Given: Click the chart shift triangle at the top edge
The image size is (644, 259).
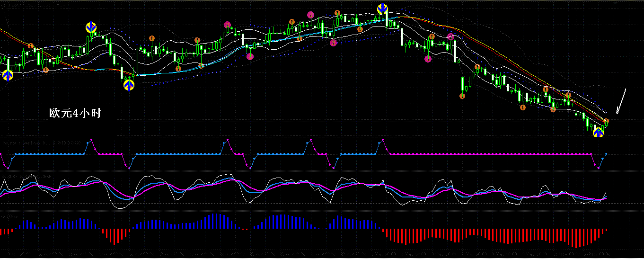Looking at the screenshot, I should point(616,3).
